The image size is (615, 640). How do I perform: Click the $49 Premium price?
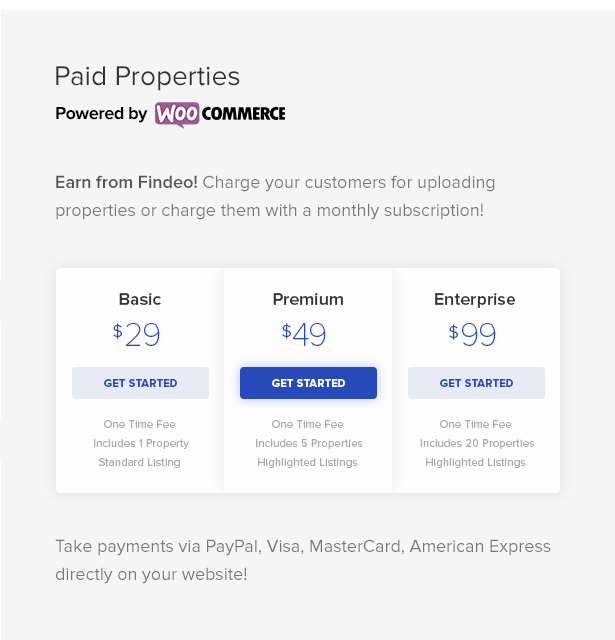tap(306, 334)
